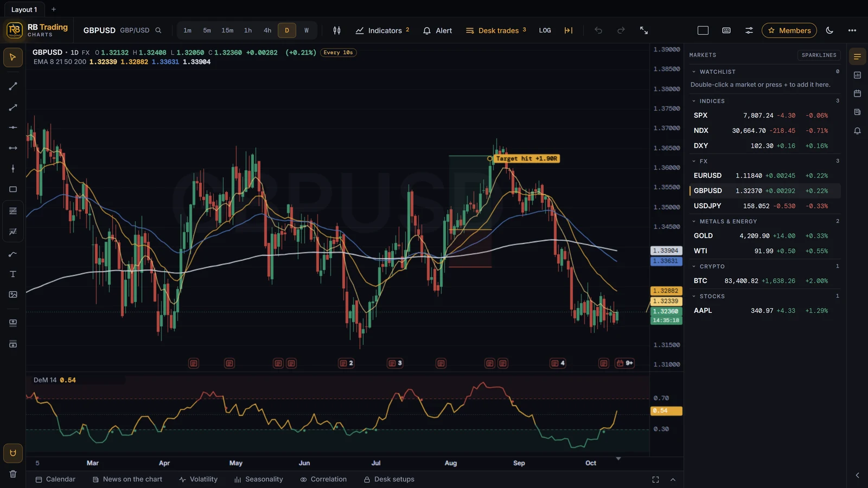Open the news marker labeled 9+
Screen dimensions: 868x488
pos(625,363)
